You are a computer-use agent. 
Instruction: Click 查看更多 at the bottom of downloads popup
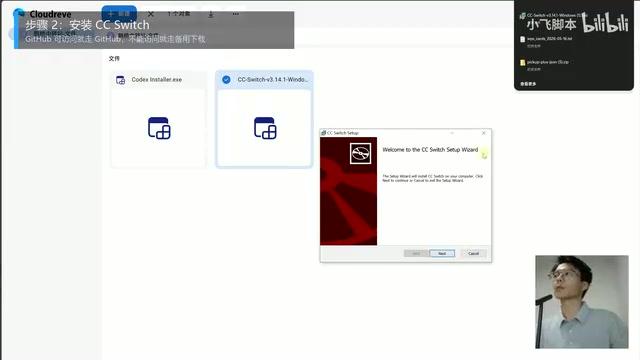click(x=528, y=84)
